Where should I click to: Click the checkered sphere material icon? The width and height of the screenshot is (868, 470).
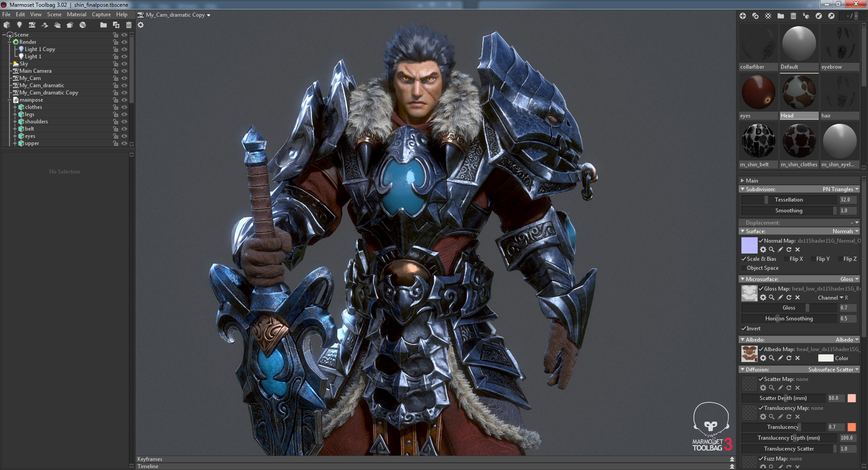pyautogui.click(x=768, y=16)
